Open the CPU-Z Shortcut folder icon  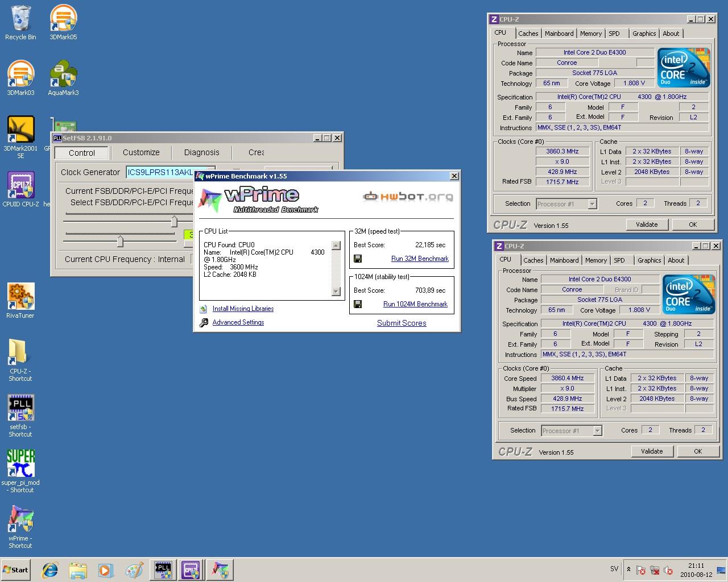(x=20, y=360)
